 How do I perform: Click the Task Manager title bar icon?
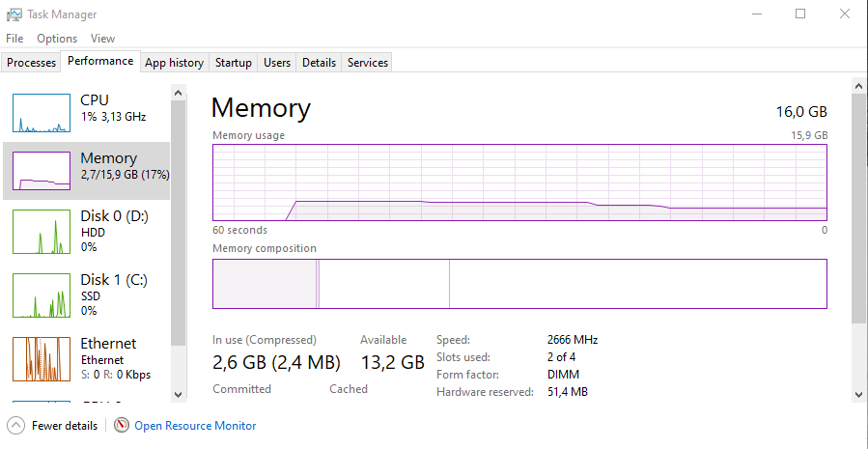(14, 14)
